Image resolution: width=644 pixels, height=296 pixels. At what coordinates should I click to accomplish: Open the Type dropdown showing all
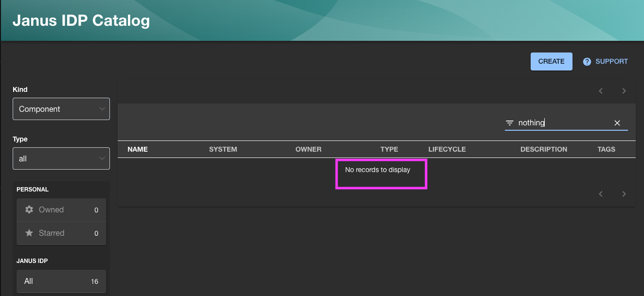[x=61, y=158]
